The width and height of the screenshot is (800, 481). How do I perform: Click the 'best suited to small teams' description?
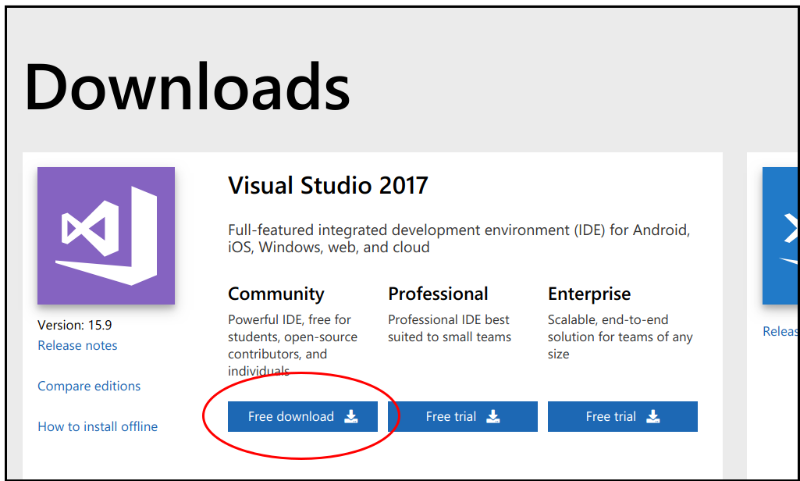[449, 328]
